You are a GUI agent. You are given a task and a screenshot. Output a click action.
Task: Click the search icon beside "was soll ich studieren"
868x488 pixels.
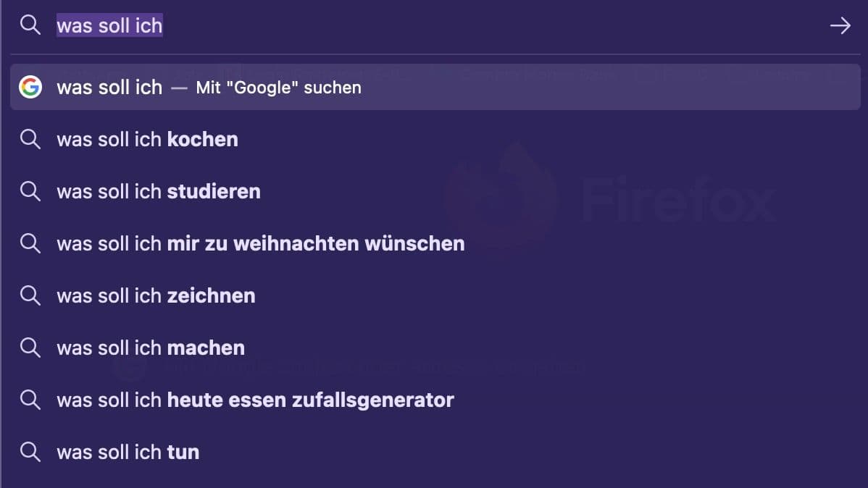pos(30,191)
